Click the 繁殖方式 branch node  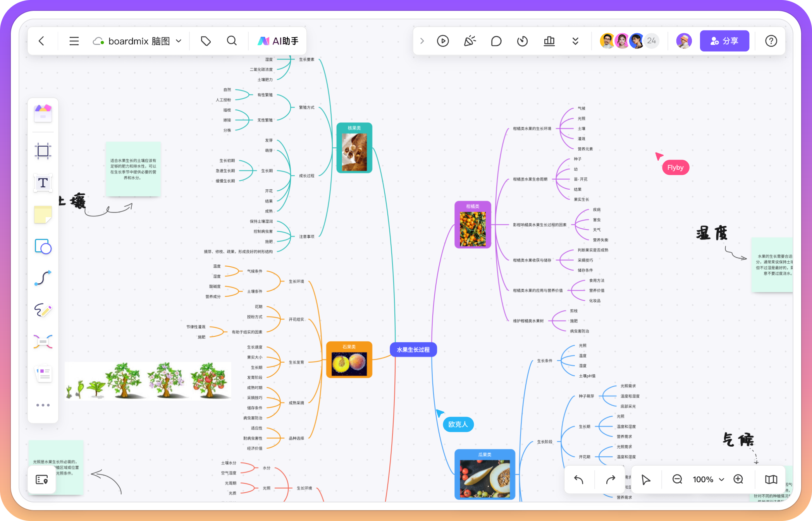pyautogui.click(x=306, y=107)
